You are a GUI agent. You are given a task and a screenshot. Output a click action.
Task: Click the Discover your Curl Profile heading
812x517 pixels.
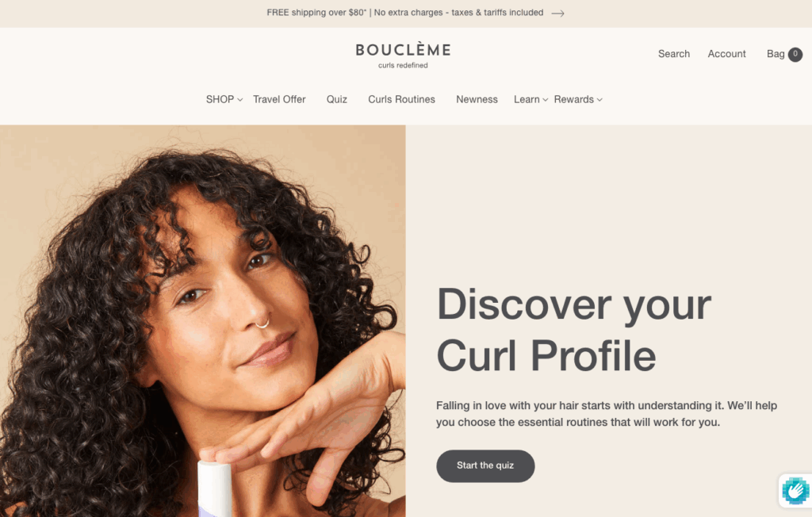tap(574, 330)
